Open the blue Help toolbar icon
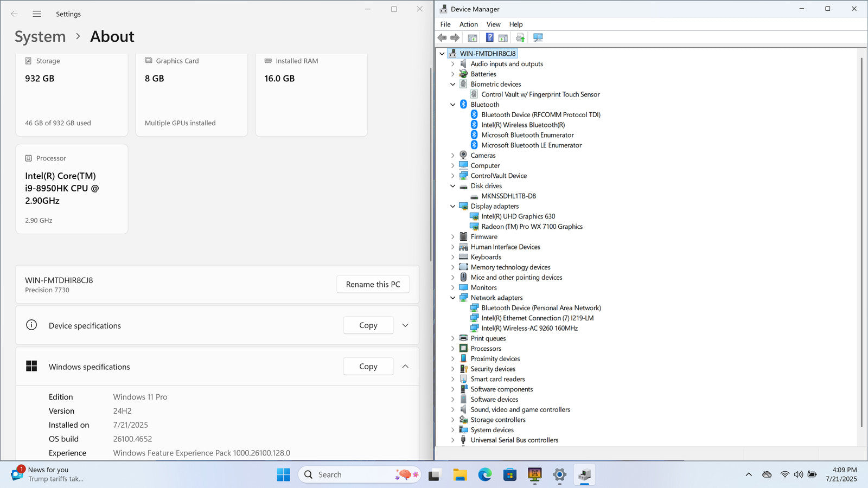 [x=489, y=38]
